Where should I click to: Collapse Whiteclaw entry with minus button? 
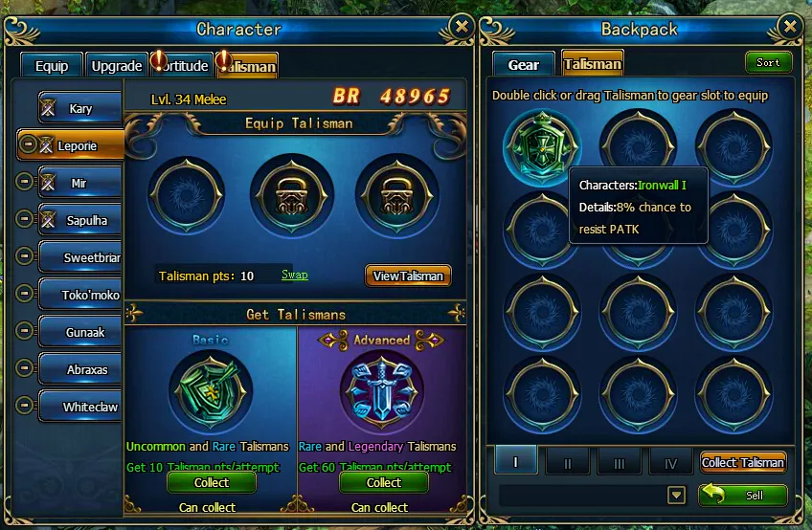pyautogui.click(x=24, y=405)
